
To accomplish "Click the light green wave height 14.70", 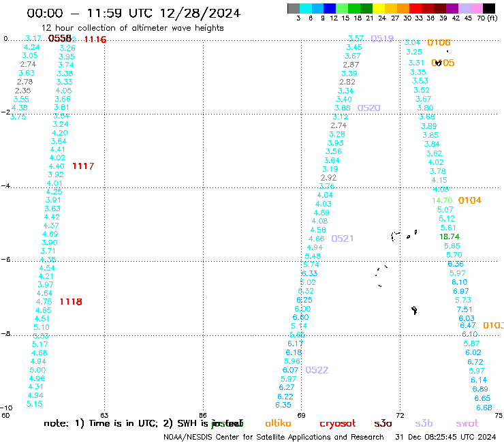I will [x=442, y=200].
